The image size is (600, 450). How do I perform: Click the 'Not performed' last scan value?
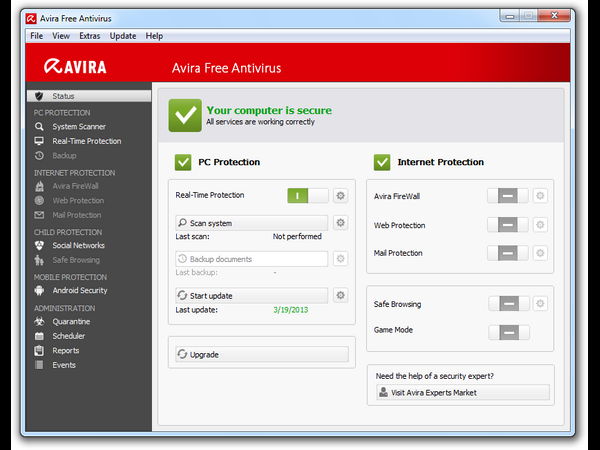297,236
